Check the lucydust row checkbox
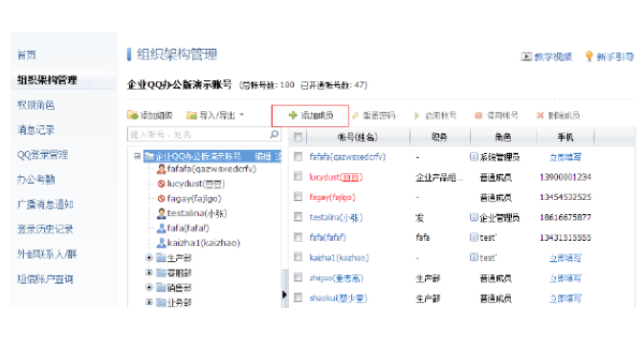Image resolution: width=644 pixels, height=350 pixels. point(299,177)
